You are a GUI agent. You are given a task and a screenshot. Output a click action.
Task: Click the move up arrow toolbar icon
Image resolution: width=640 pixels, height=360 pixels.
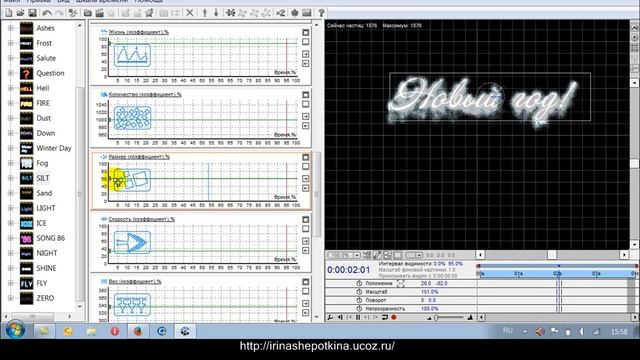point(205,13)
